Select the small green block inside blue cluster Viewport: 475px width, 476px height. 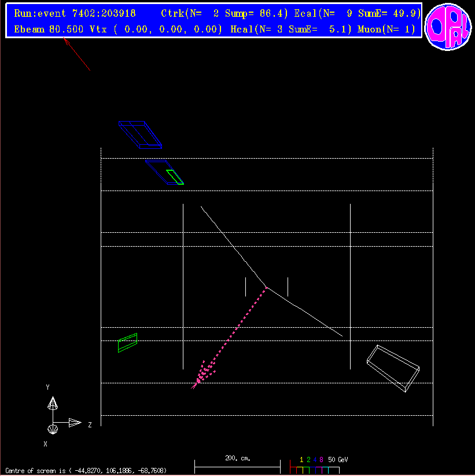tap(175, 177)
